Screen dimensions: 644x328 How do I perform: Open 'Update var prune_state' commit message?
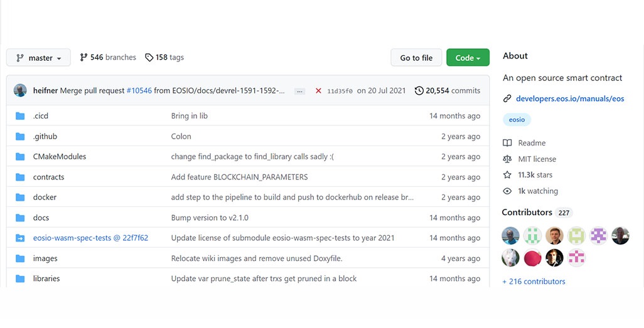click(x=264, y=278)
